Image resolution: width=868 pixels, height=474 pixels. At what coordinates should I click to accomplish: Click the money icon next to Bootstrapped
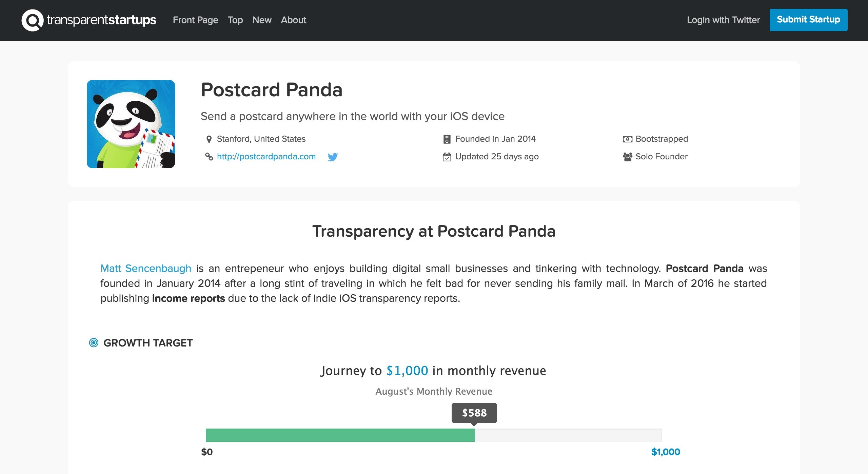(627, 139)
